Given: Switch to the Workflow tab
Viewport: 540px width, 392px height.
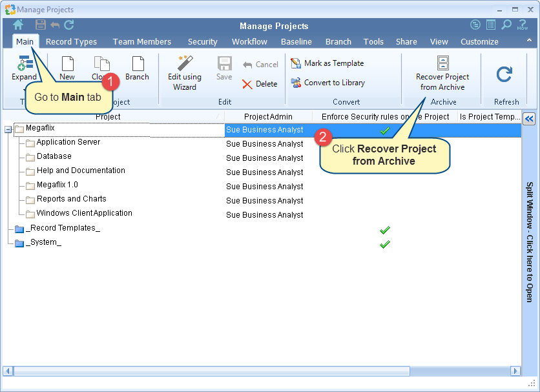Looking at the screenshot, I should coord(249,42).
